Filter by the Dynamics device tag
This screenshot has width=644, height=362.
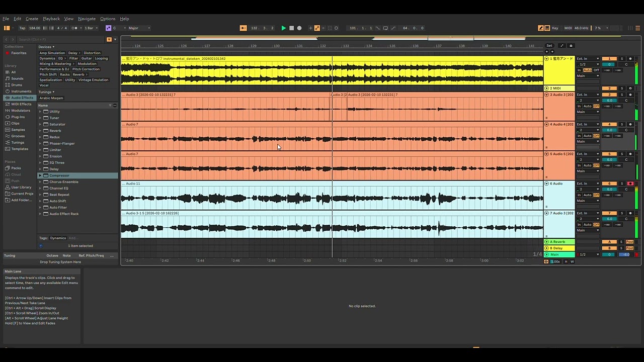click(x=47, y=58)
